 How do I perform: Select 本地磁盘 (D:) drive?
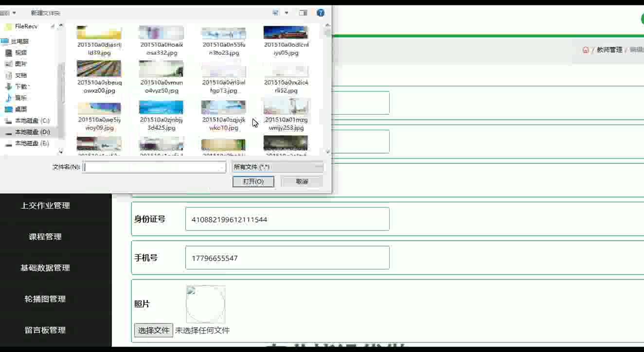tap(32, 132)
